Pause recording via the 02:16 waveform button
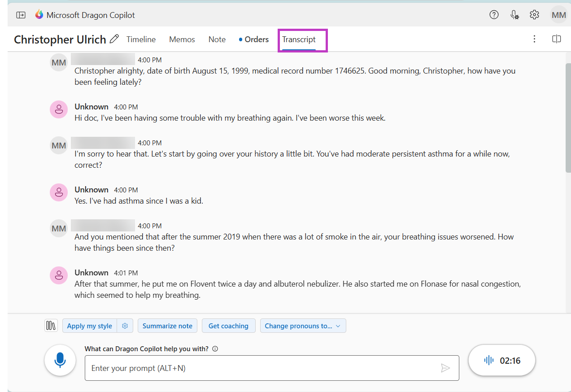Screen dimensions: 571x392 pyautogui.click(x=501, y=360)
